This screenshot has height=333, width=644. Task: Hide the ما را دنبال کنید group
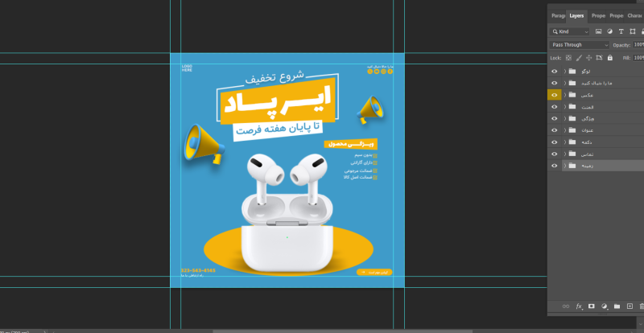coord(555,83)
